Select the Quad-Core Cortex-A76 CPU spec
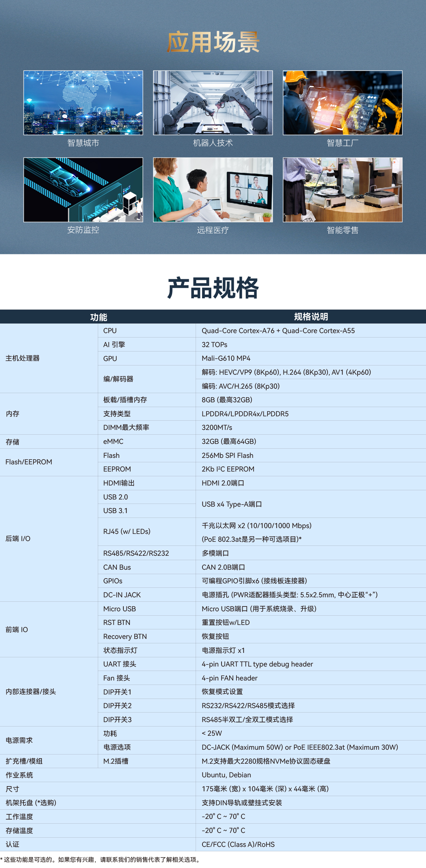The image size is (426, 868). [x=278, y=331]
